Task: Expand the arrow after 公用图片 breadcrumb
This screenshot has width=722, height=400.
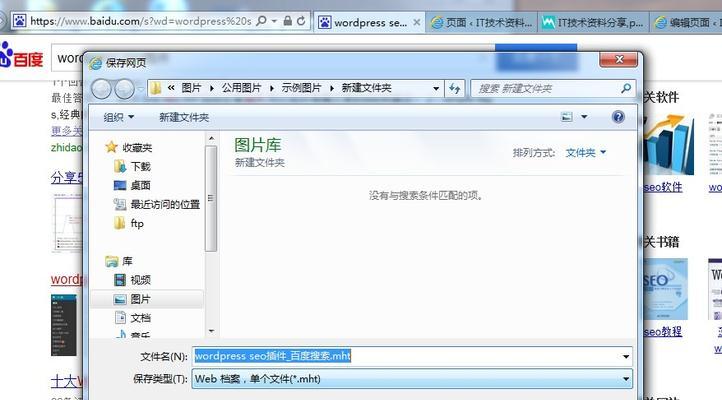Action: (x=272, y=88)
